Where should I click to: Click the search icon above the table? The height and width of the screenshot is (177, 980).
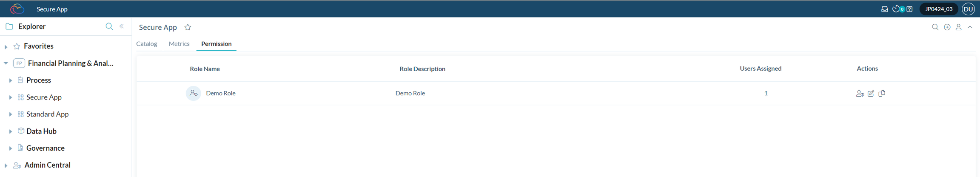(935, 27)
